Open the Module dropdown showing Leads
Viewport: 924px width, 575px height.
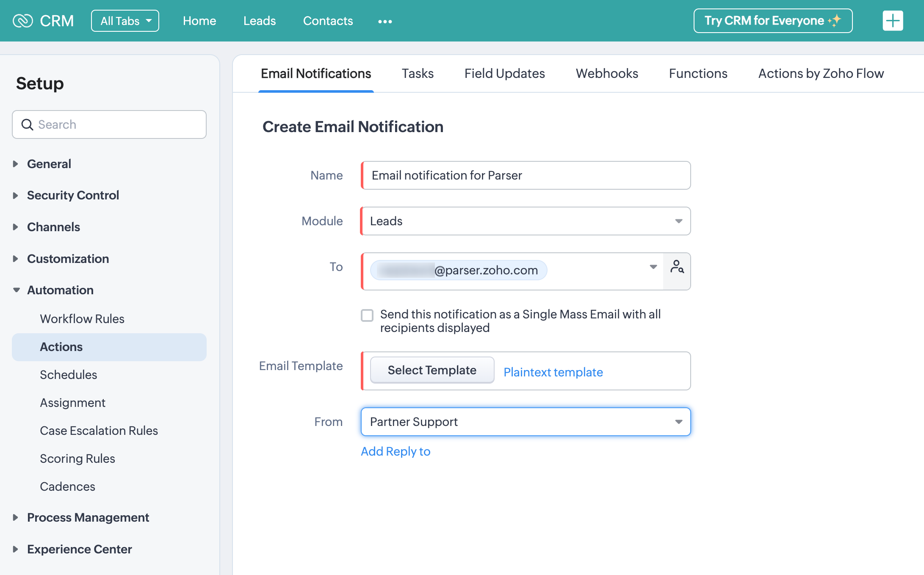pyautogui.click(x=526, y=221)
